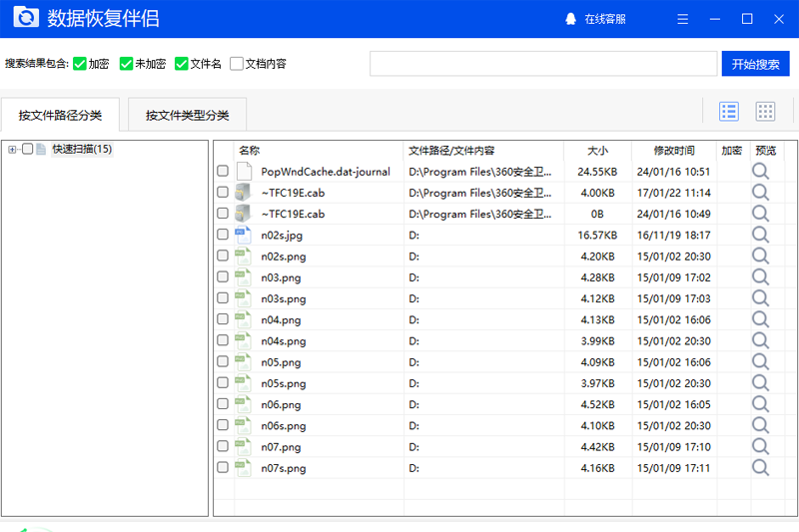Click into the search text field

point(542,64)
